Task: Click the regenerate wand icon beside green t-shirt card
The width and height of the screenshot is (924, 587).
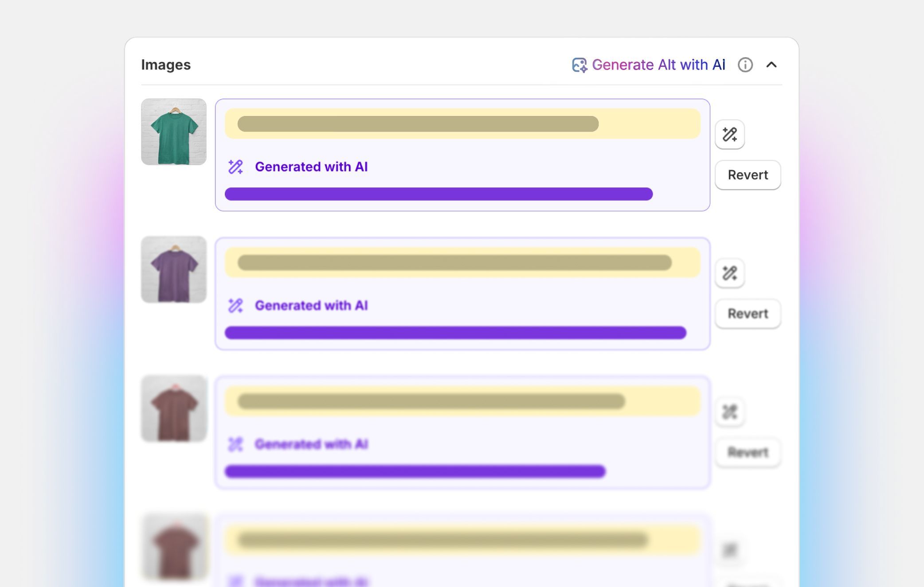Action: 729,135
